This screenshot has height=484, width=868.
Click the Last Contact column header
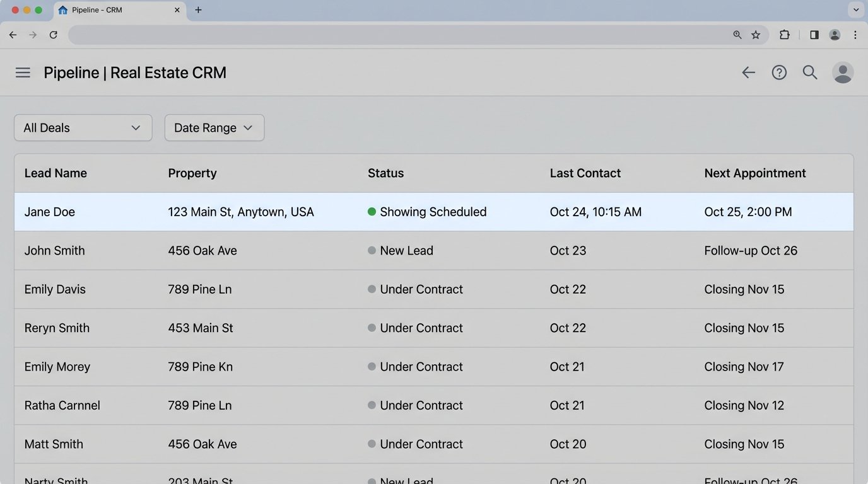pyautogui.click(x=585, y=173)
